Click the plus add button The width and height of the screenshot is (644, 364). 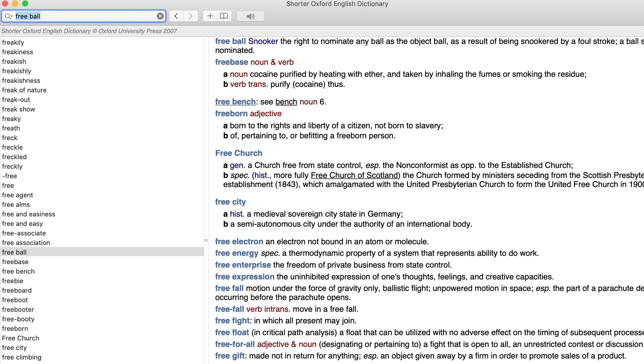click(210, 16)
